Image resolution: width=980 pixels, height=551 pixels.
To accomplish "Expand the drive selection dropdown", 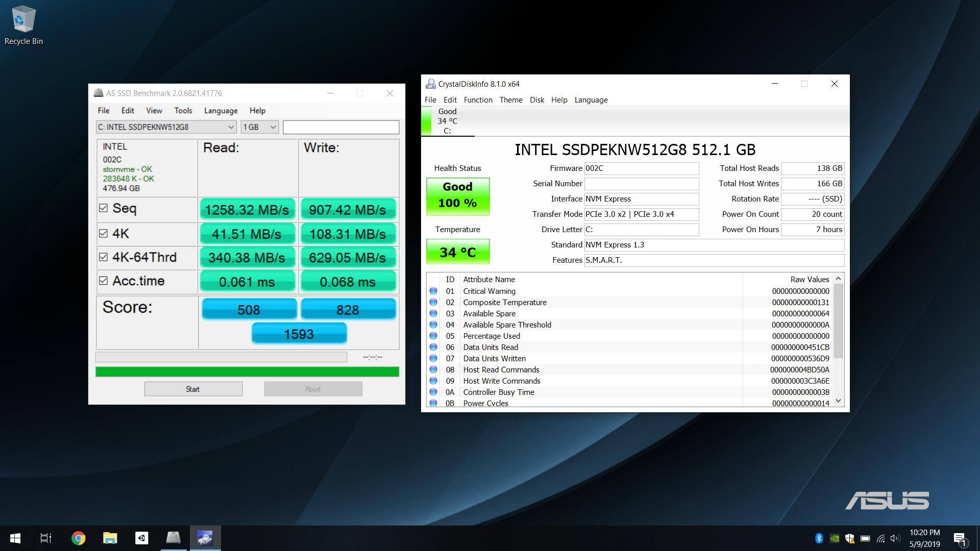I will (x=231, y=127).
